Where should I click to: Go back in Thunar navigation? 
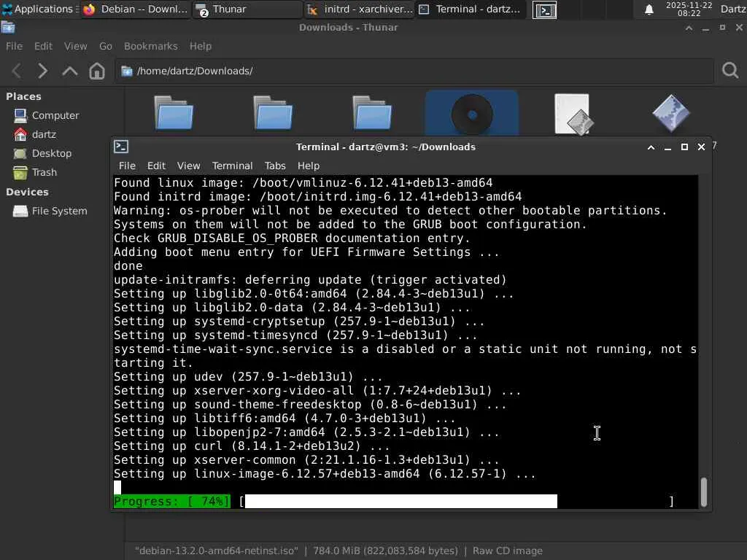17,71
